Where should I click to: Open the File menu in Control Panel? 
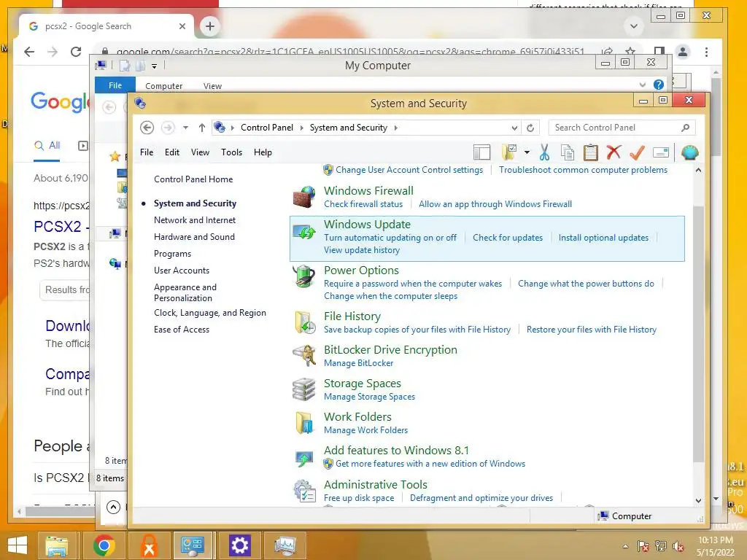pyautogui.click(x=147, y=152)
